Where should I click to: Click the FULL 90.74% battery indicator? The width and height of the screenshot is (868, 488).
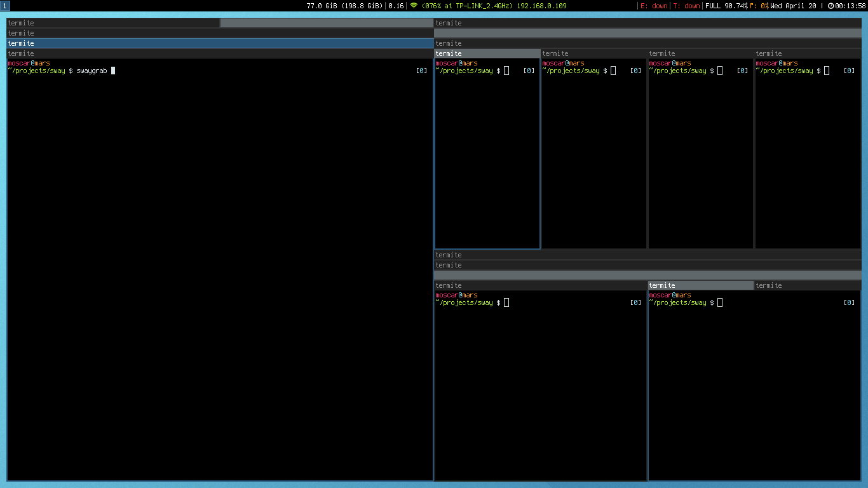coord(726,6)
